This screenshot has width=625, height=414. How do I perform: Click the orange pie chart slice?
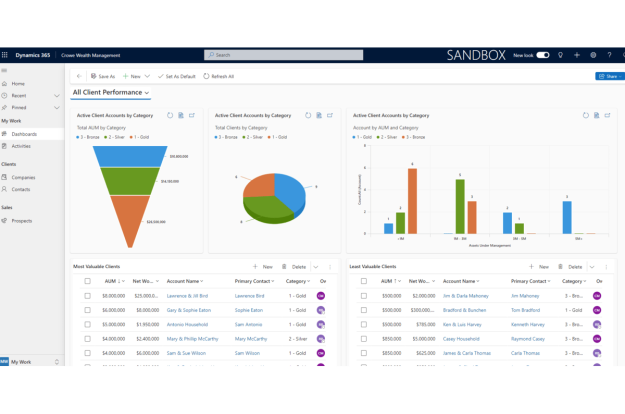tap(260, 184)
